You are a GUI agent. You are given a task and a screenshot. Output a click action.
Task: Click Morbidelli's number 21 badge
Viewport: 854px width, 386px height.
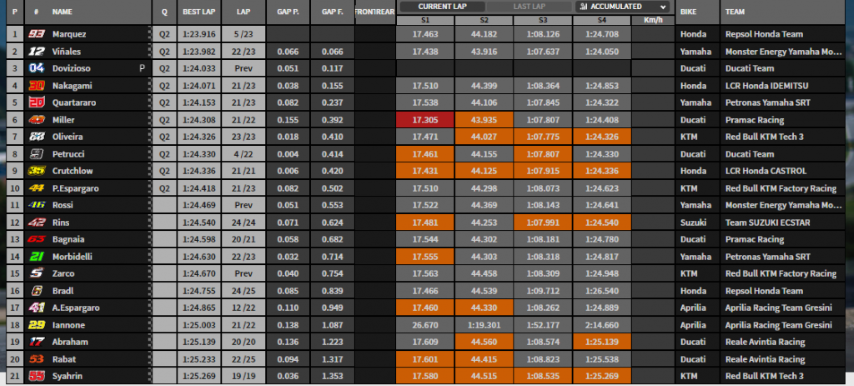click(x=36, y=256)
